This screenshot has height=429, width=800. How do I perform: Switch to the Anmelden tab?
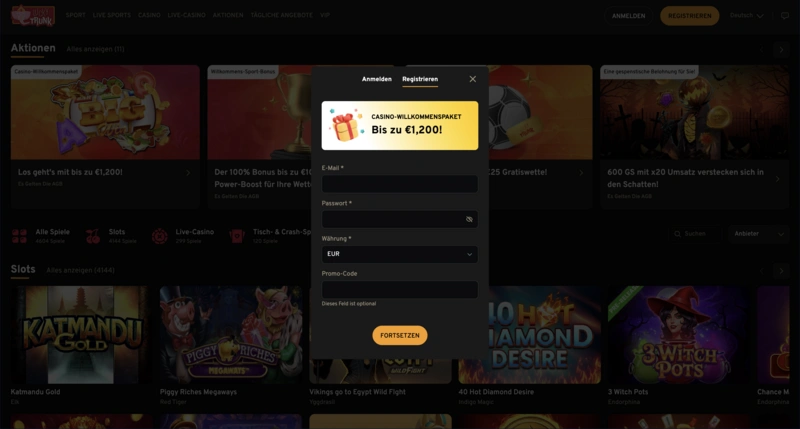pos(377,79)
